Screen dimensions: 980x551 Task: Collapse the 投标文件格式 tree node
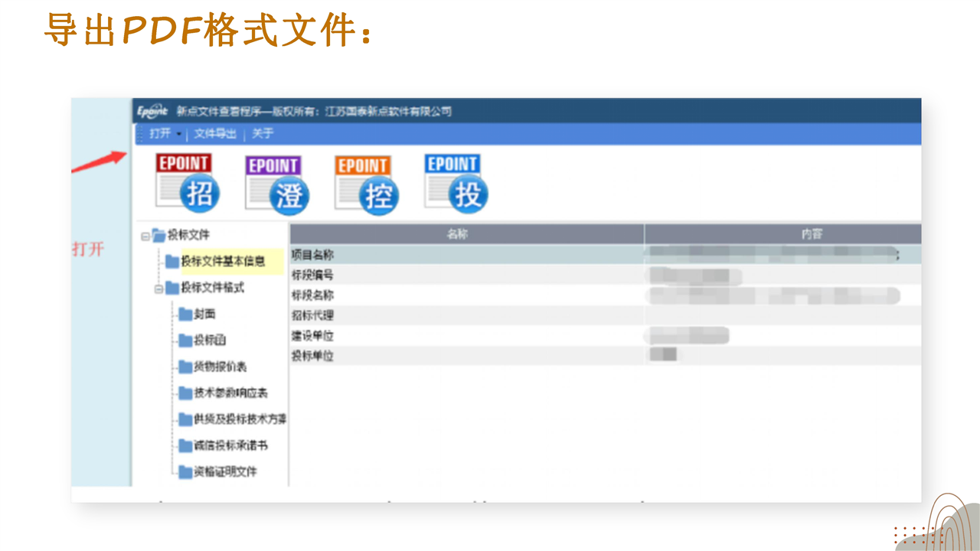tap(158, 289)
